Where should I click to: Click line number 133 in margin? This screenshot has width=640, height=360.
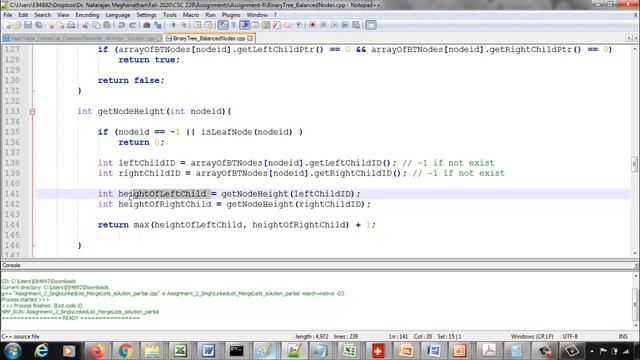[x=12, y=111]
